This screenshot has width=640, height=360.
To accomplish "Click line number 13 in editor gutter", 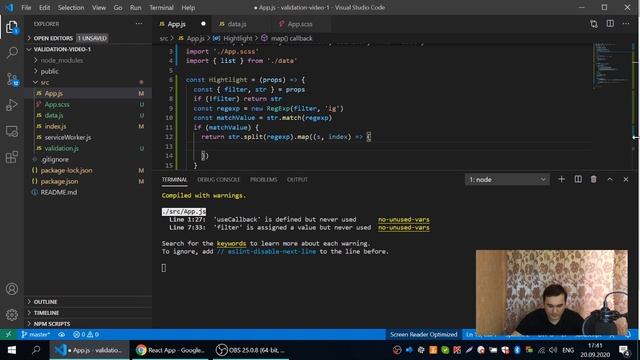I will click(x=169, y=146).
